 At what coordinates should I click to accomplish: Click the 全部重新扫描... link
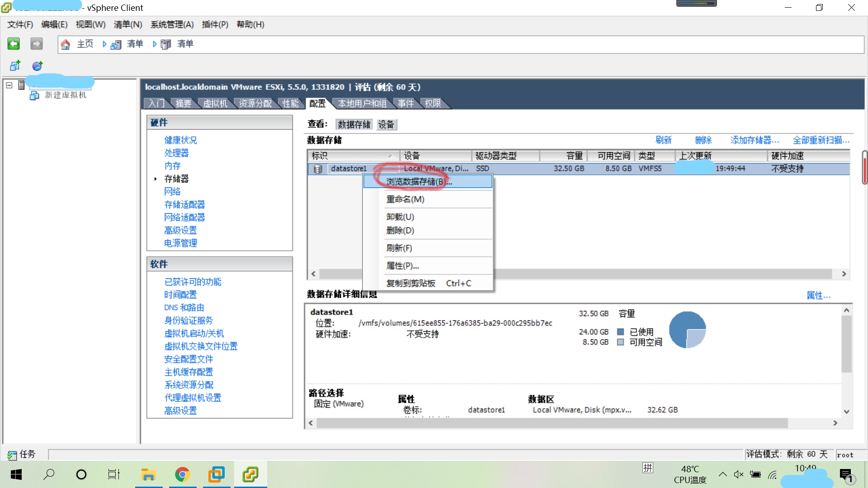coord(820,140)
